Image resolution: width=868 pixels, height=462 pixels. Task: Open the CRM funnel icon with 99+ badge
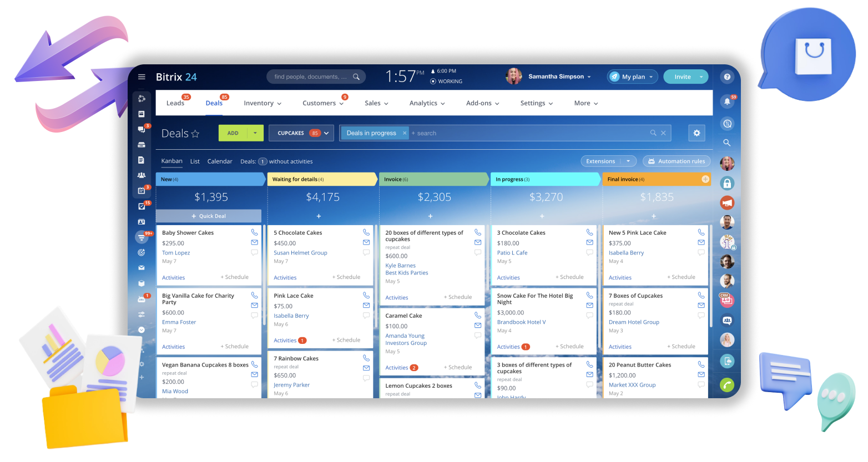tap(142, 237)
